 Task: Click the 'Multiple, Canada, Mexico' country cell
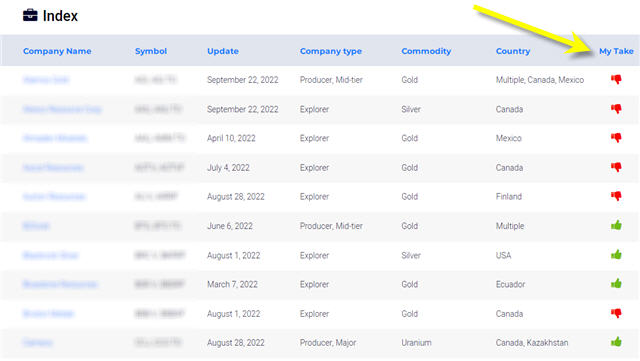tap(540, 80)
